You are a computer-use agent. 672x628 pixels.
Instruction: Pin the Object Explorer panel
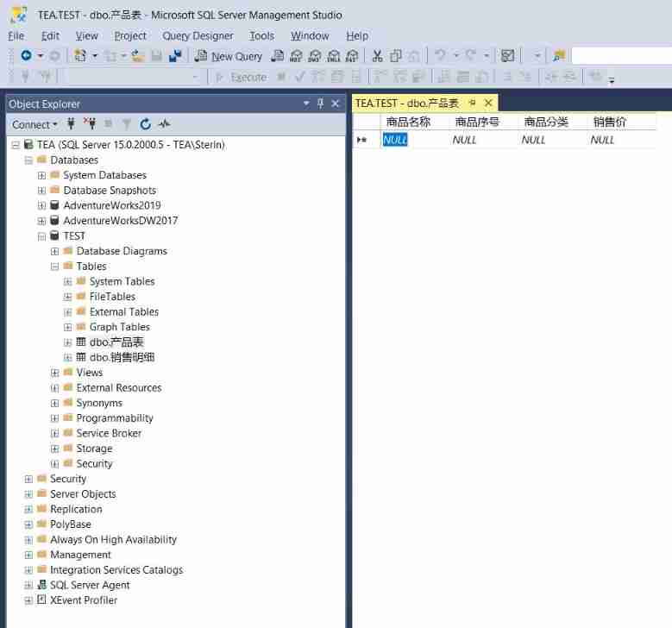pyautogui.click(x=321, y=104)
